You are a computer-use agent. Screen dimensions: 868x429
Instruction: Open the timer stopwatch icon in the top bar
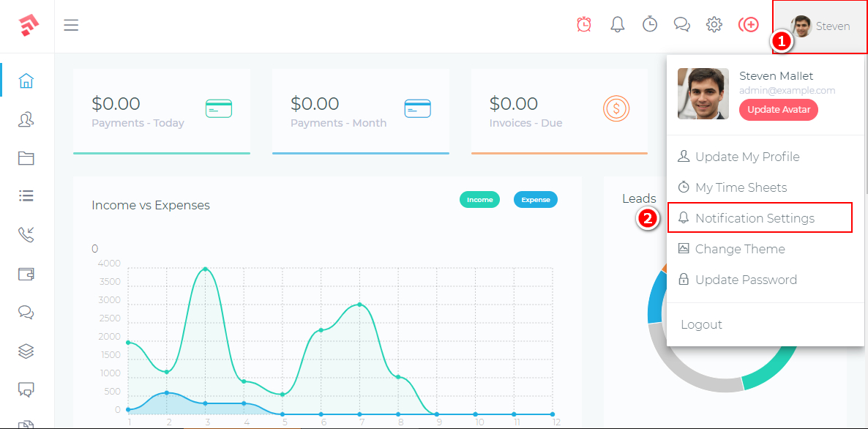(x=650, y=25)
